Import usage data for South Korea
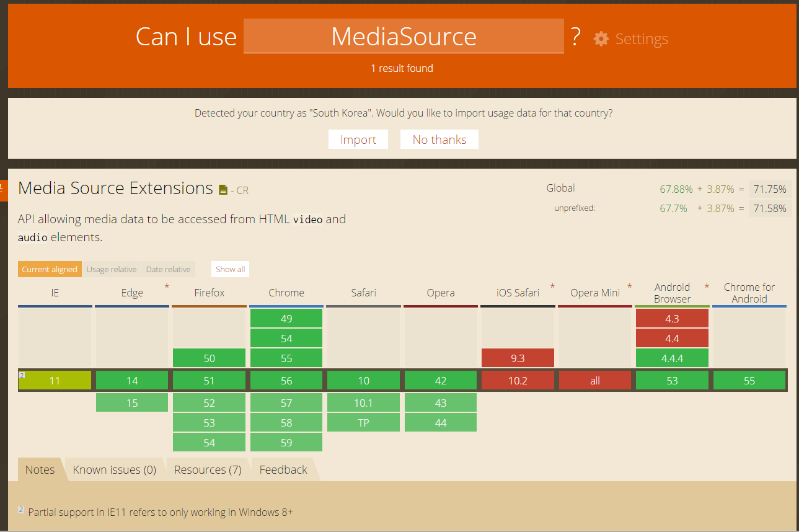 pos(358,140)
